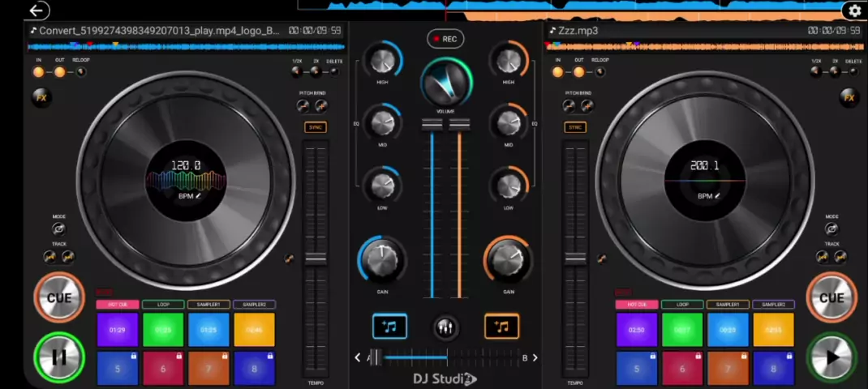Toggle the left deck SYNC button

pyautogui.click(x=316, y=127)
